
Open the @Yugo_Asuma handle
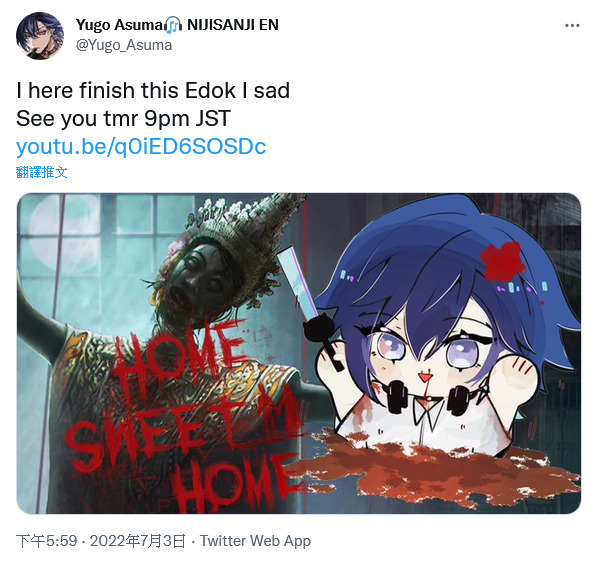[124, 45]
